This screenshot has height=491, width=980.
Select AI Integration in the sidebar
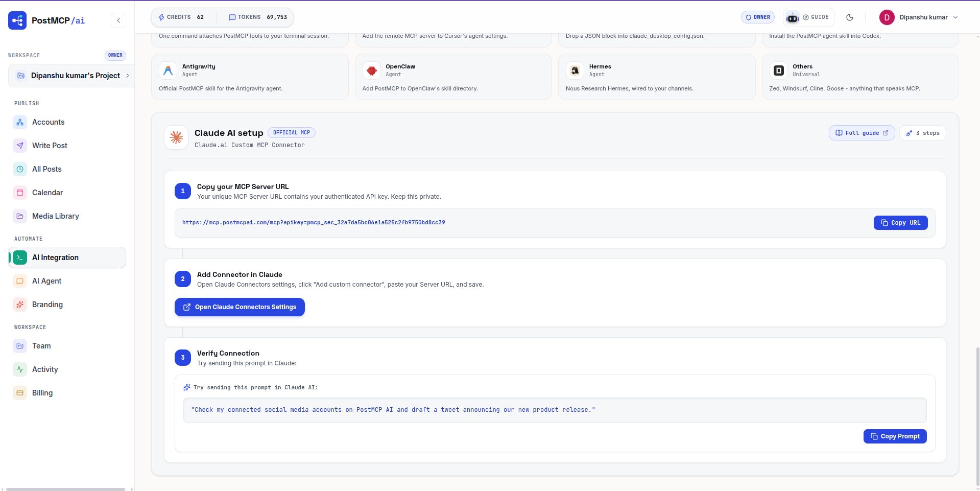(67, 258)
